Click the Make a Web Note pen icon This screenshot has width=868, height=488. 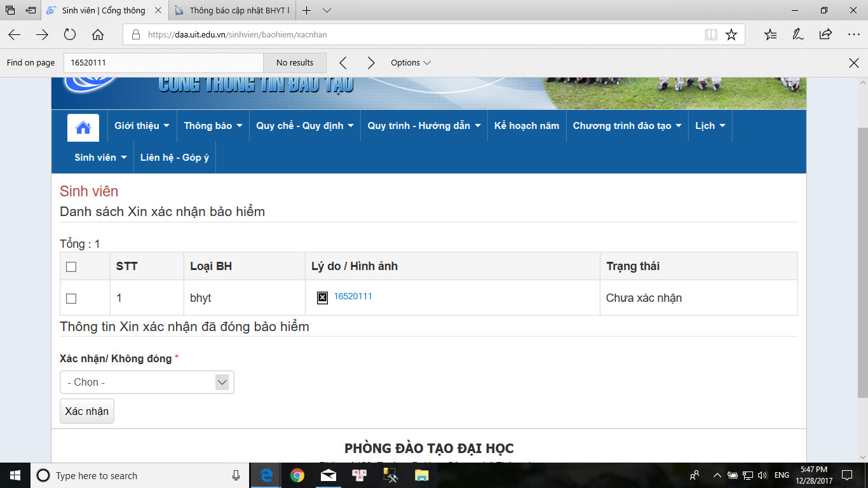[x=797, y=35]
